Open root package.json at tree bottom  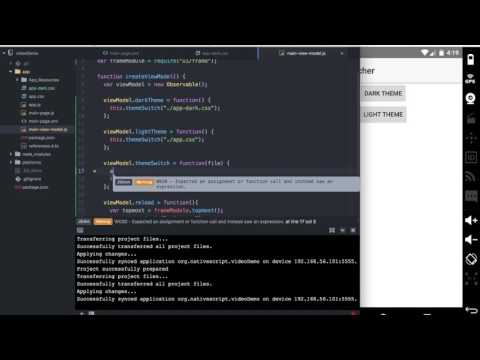point(32,187)
